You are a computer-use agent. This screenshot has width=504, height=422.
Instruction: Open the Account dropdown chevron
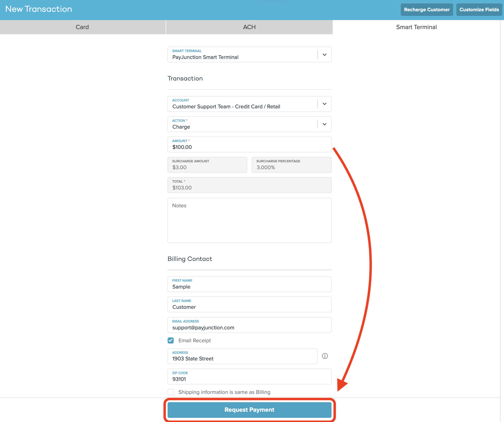pos(324,104)
